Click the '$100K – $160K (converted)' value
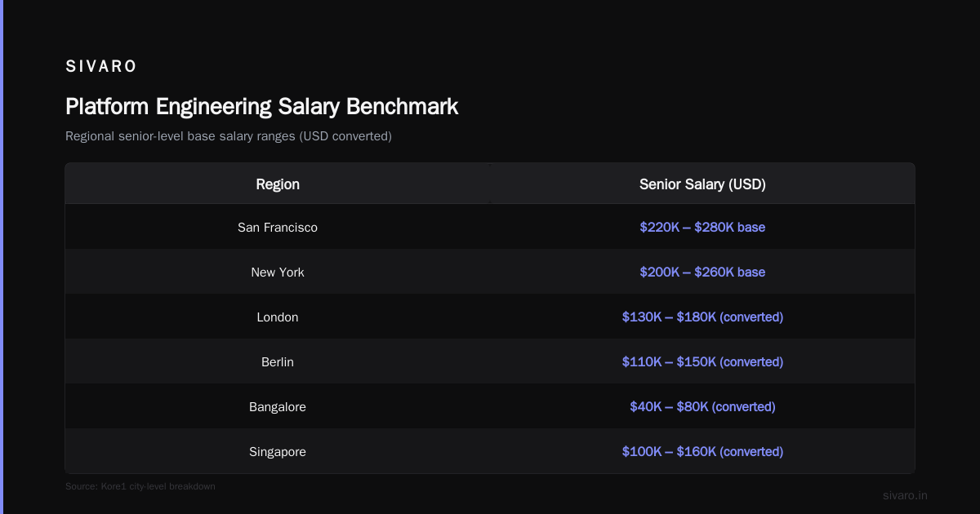 click(x=702, y=452)
